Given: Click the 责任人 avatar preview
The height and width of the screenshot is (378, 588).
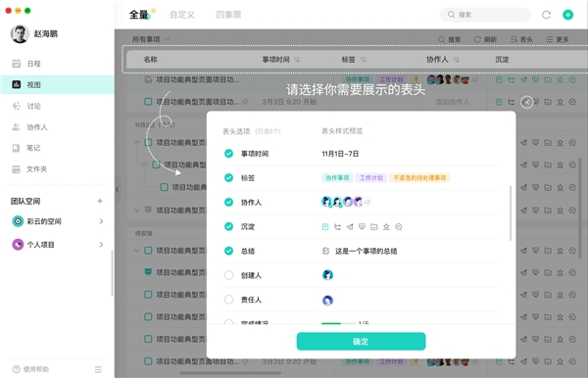Looking at the screenshot, I should tap(327, 300).
